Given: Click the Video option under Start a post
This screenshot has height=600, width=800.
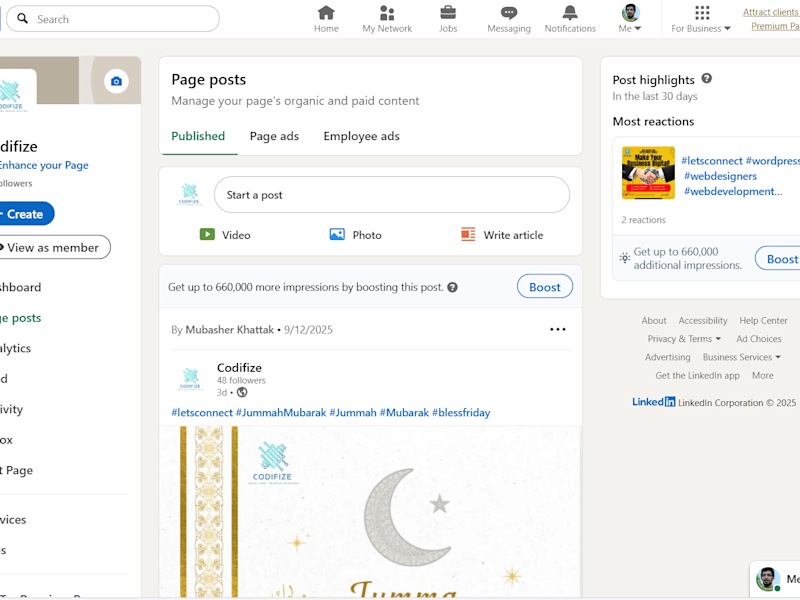Looking at the screenshot, I should coord(225,235).
